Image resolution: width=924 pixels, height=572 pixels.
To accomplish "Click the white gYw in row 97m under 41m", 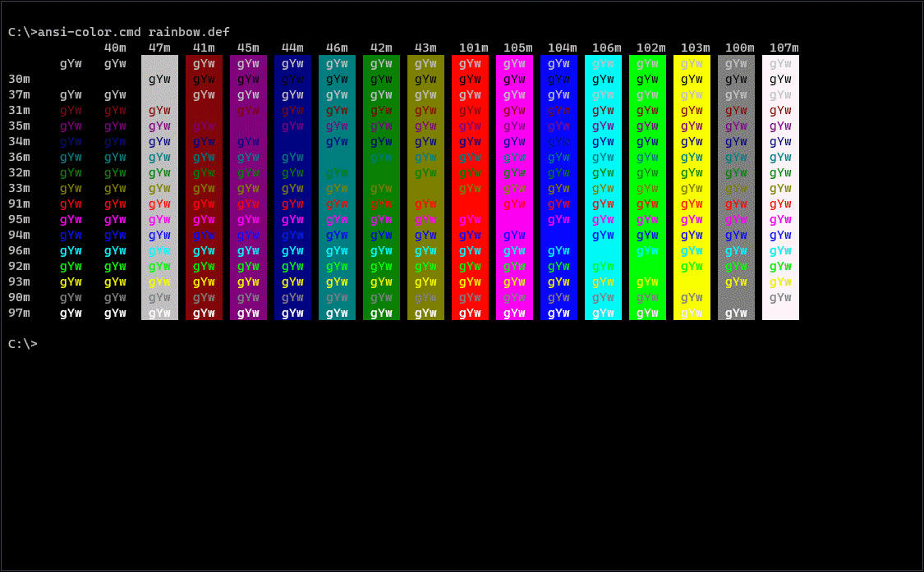I will pyautogui.click(x=204, y=313).
